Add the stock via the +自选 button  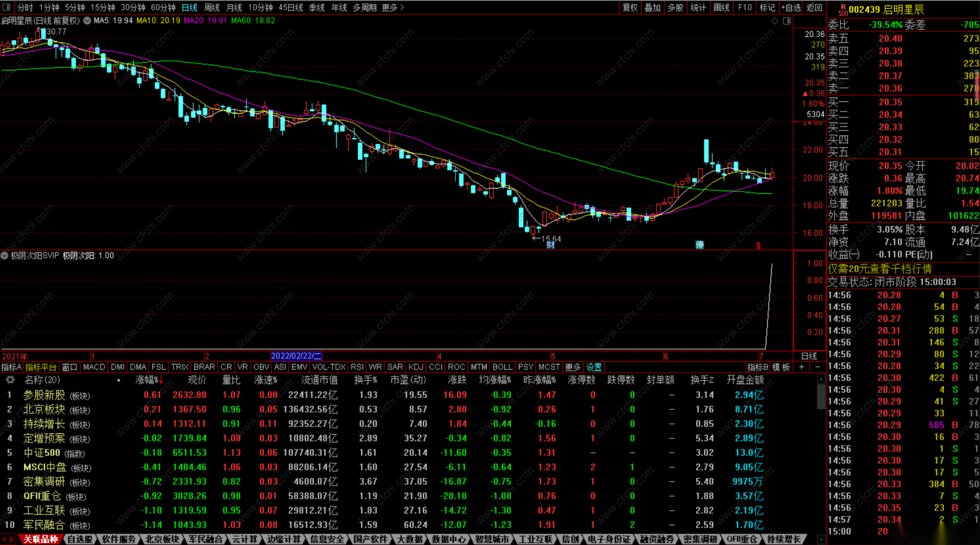coord(791,7)
